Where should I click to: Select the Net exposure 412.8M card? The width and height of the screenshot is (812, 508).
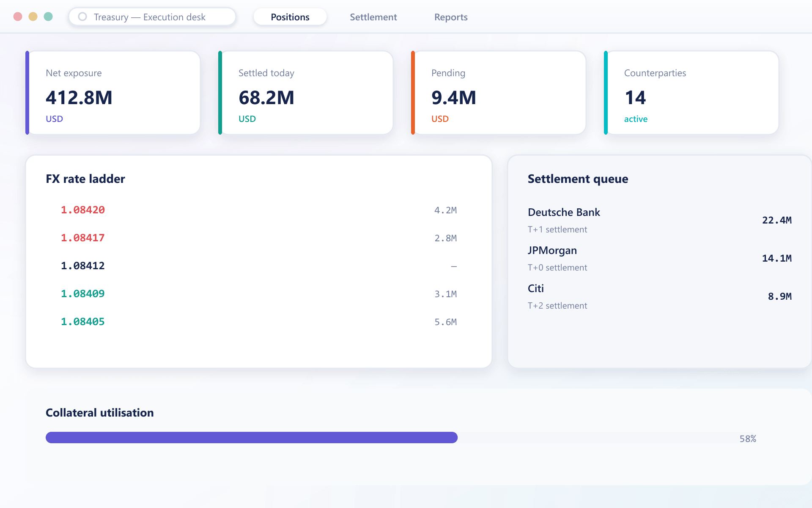coord(113,93)
